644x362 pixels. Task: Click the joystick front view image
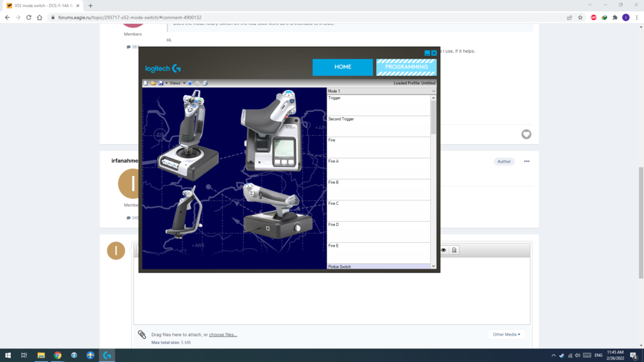pyautogui.click(x=188, y=135)
